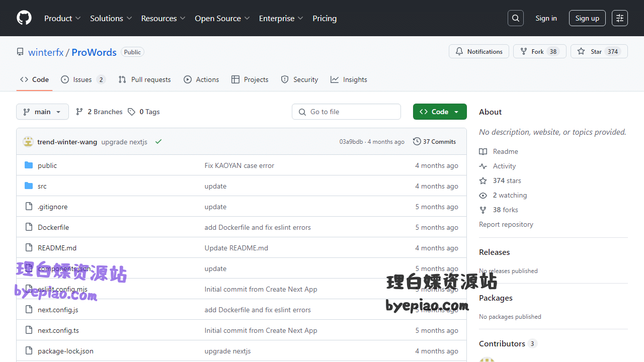Image resolution: width=644 pixels, height=362 pixels.
Task: Expand the Solutions menu
Action: point(111,18)
